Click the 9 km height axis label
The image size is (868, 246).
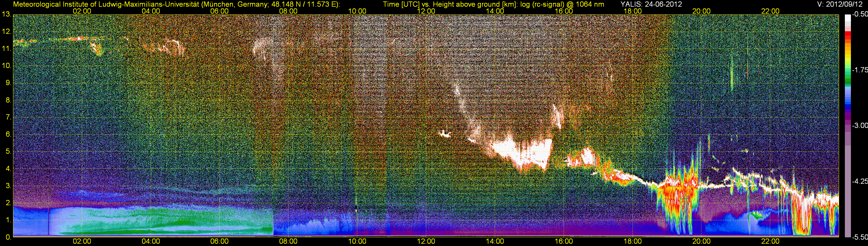point(8,83)
